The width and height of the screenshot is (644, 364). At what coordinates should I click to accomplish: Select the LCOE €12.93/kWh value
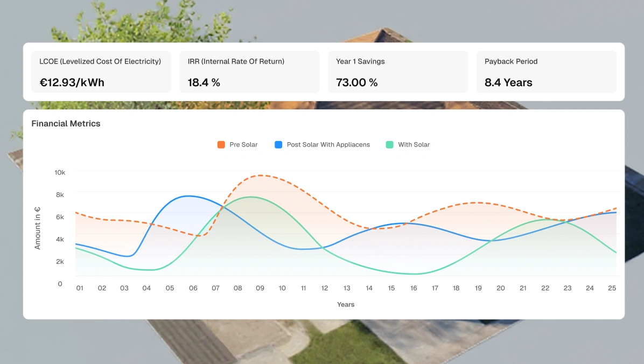72,82
